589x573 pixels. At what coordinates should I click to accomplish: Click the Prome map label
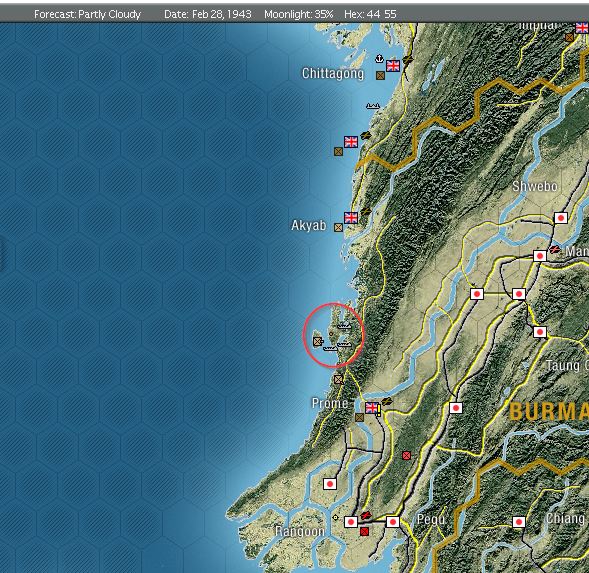click(330, 403)
